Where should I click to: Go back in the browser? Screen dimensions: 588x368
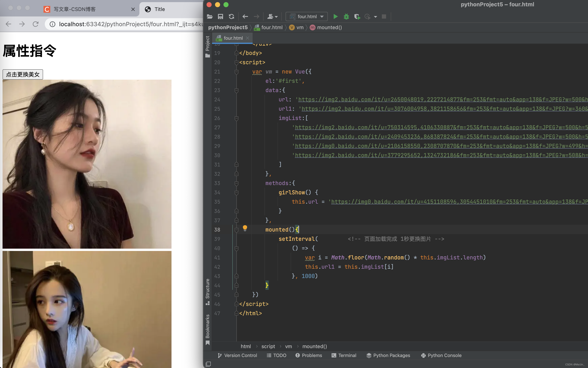pyautogui.click(x=8, y=24)
